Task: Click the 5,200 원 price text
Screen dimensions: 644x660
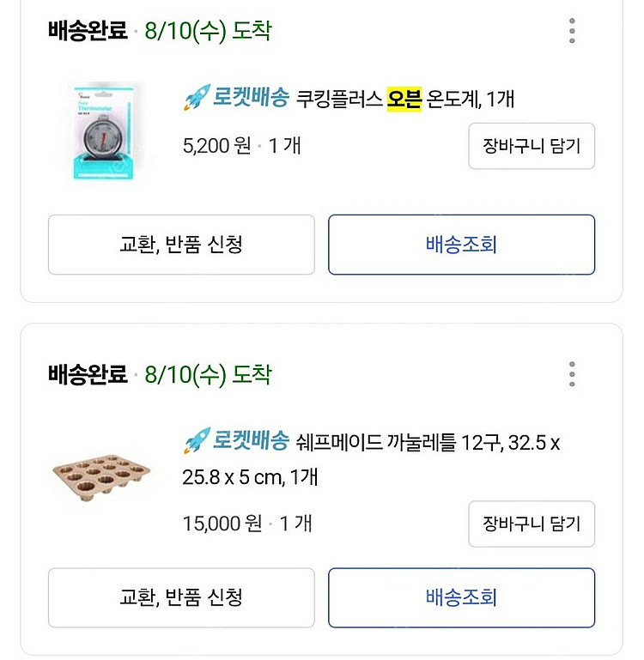Action: click(x=217, y=146)
